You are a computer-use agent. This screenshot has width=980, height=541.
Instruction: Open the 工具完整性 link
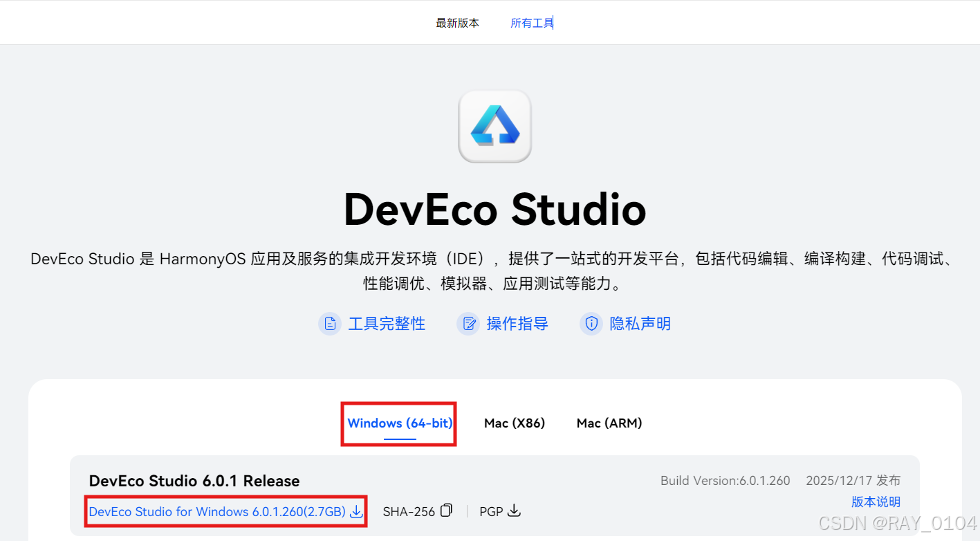point(387,323)
